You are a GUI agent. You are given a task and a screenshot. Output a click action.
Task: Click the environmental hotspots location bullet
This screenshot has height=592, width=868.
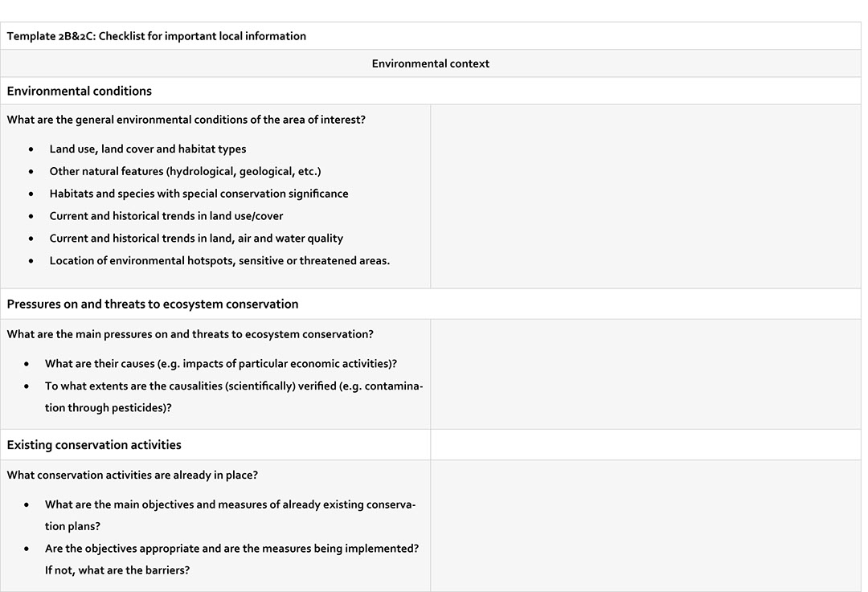[219, 260]
